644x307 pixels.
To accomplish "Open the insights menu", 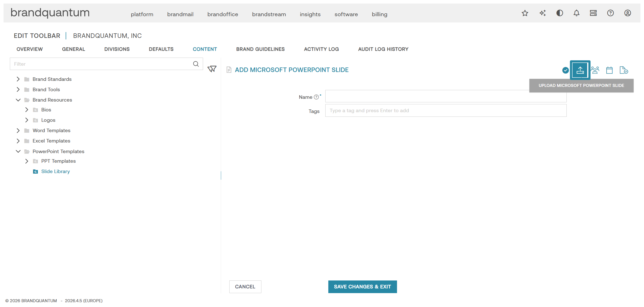I will [310, 14].
